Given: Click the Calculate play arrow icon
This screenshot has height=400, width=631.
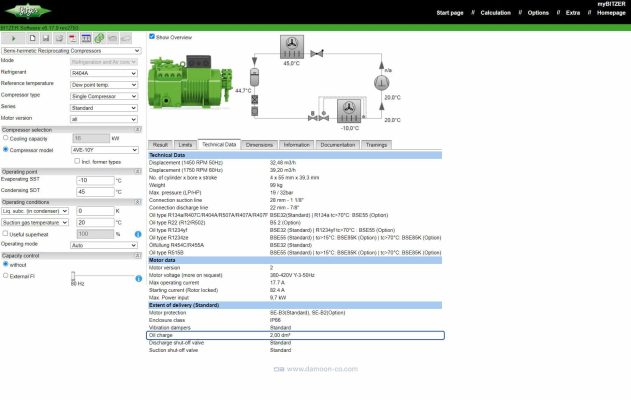Looking at the screenshot, I should click(14, 38).
